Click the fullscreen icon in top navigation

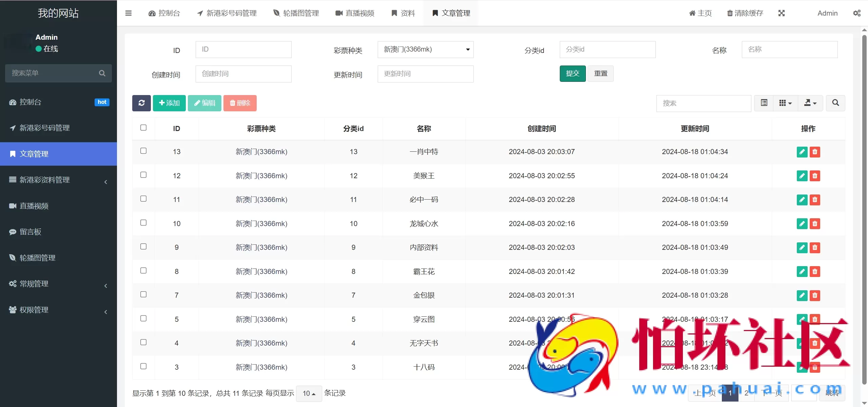(782, 13)
